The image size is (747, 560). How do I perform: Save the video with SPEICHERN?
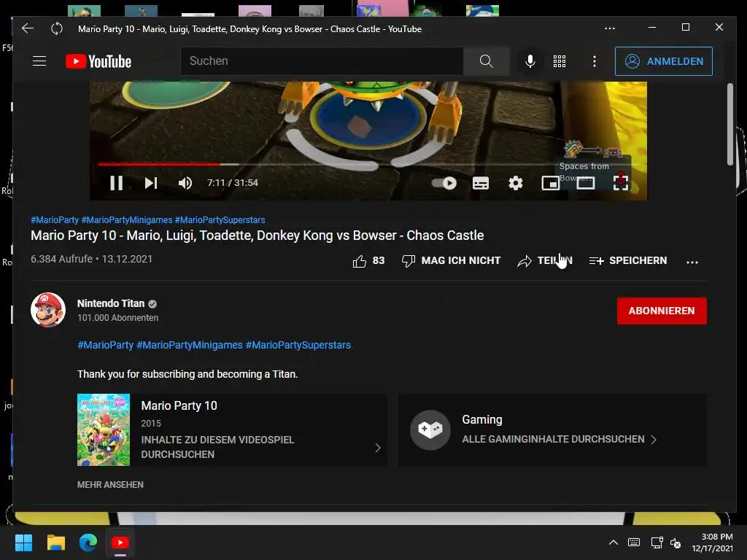[628, 260]
